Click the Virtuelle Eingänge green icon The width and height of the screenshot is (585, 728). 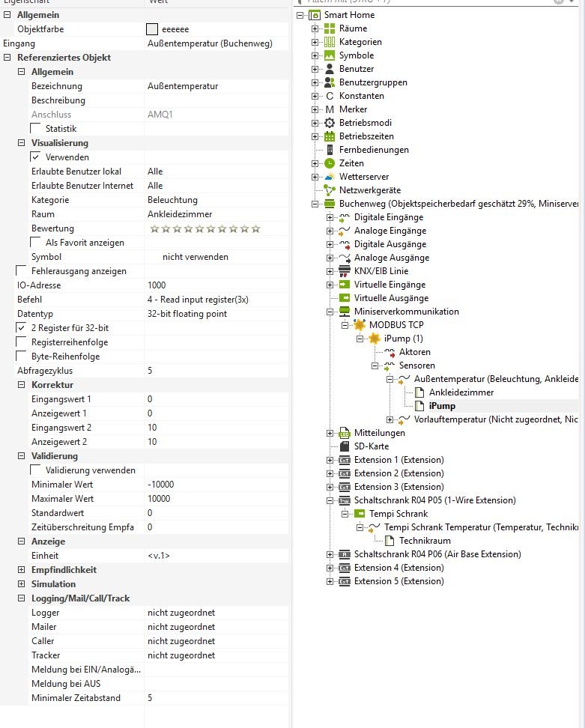coord(344,284)
